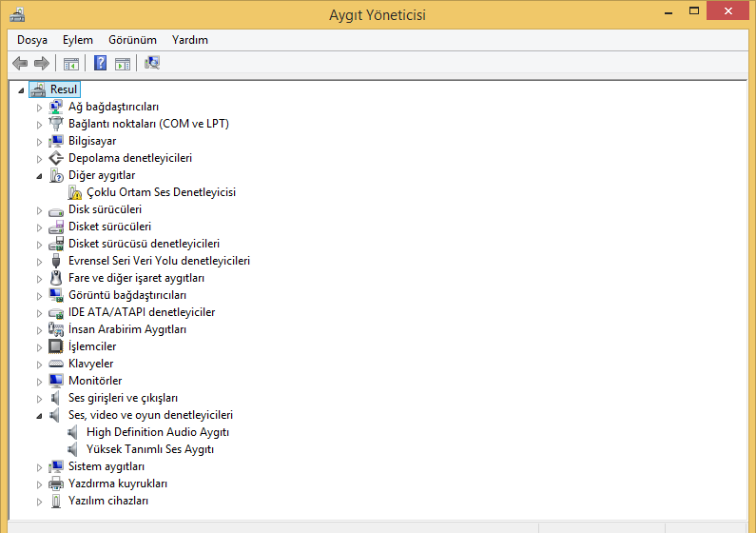Screen dimensions: 756x533
Task: Select the İşlemciler label
Action: pos(92,346)
